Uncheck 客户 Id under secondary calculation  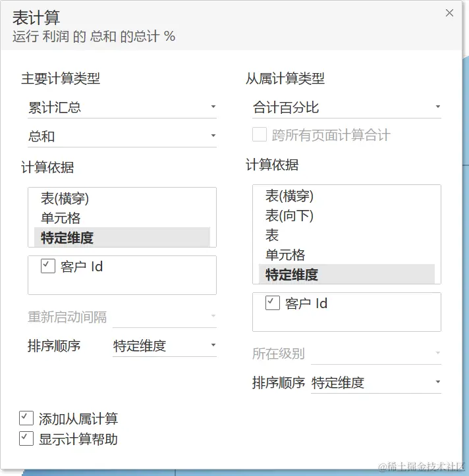[x=273, y=303]
